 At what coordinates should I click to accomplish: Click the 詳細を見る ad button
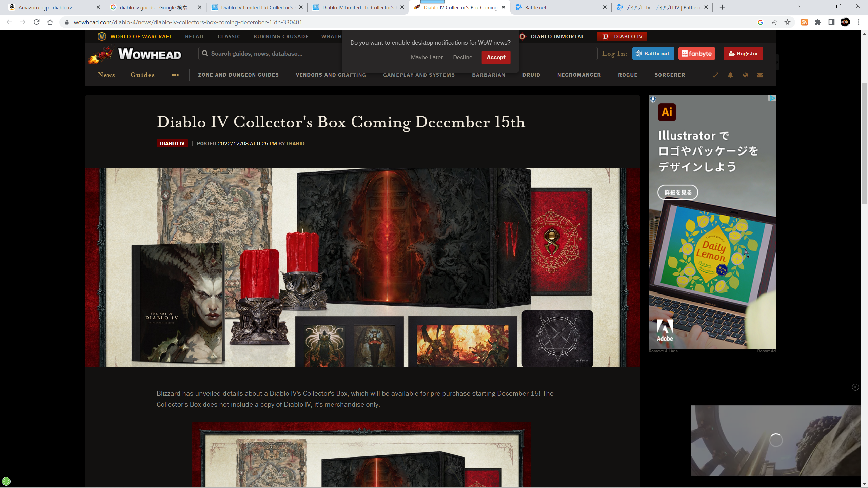678,192
